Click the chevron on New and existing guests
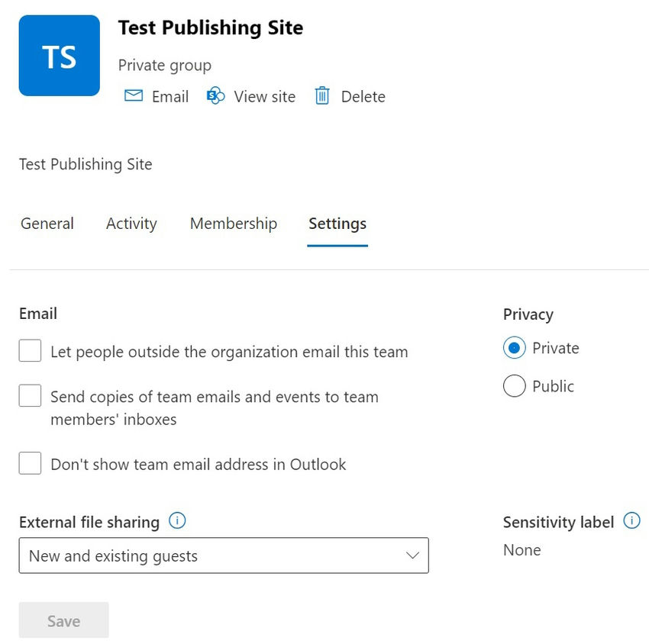This screenshot has width=649, height=644. click(x=412, y=555)
